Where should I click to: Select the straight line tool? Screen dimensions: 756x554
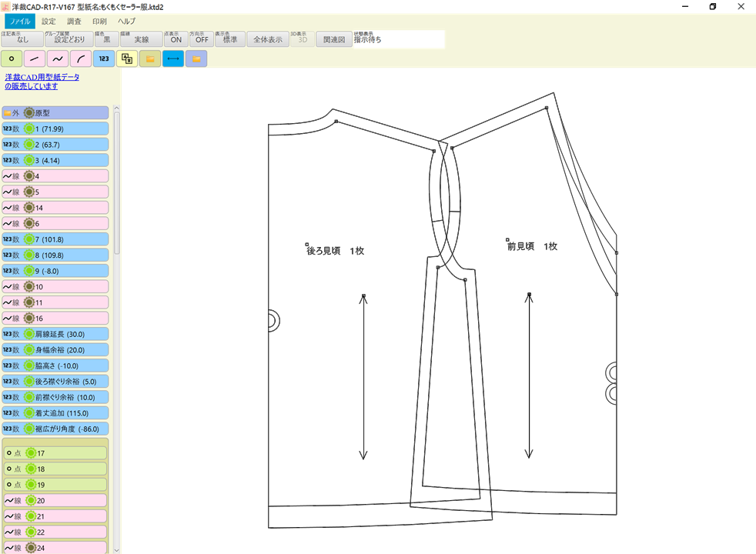pyautogui.click(x=35, y=58)
